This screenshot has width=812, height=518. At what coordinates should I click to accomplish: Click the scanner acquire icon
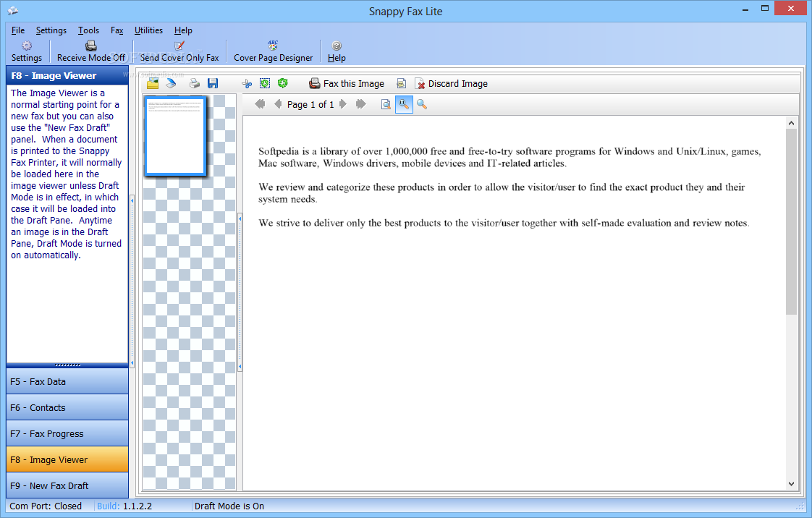click(x=171, y=83)
